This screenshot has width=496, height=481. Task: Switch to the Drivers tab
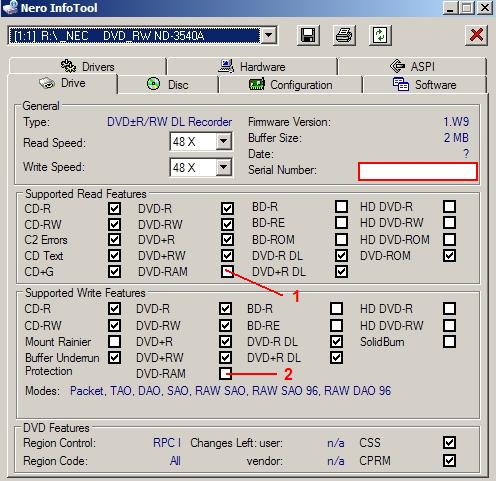(x=88, y=66)
